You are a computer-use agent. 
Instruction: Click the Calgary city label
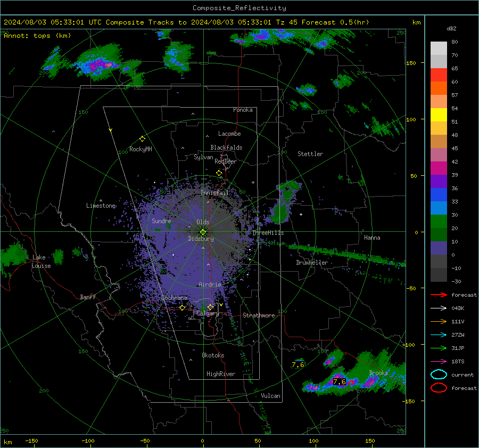tap(208, 313)
